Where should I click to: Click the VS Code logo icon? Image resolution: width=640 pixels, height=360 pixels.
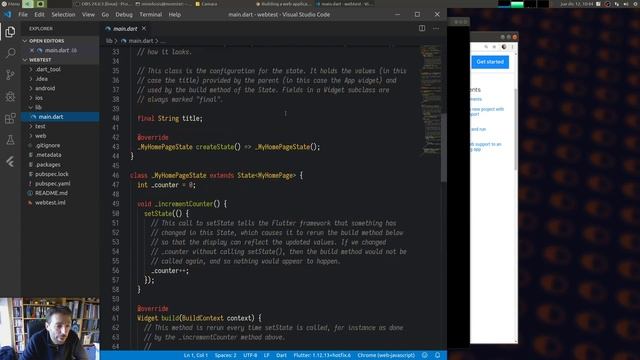point(8,14)
